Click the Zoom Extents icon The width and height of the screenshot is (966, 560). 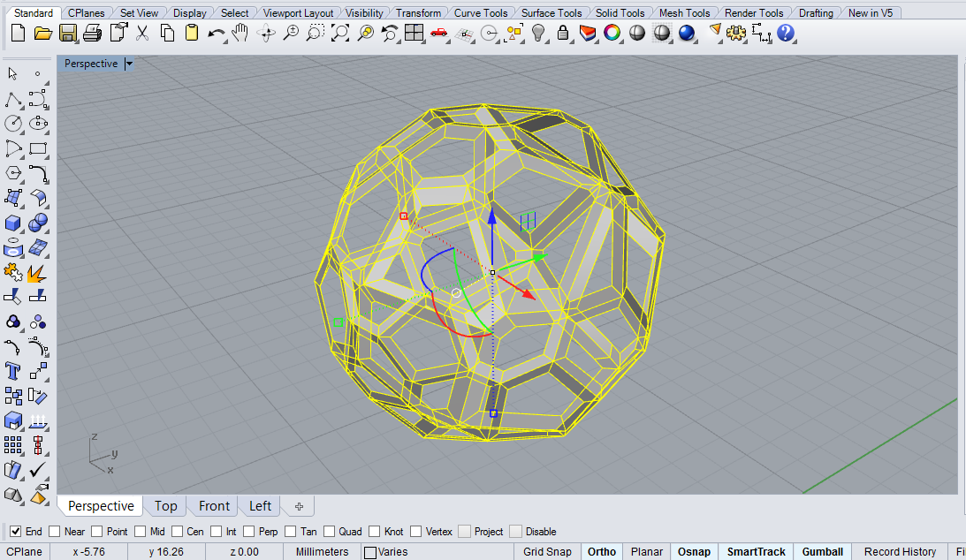(x=340, y=33)
